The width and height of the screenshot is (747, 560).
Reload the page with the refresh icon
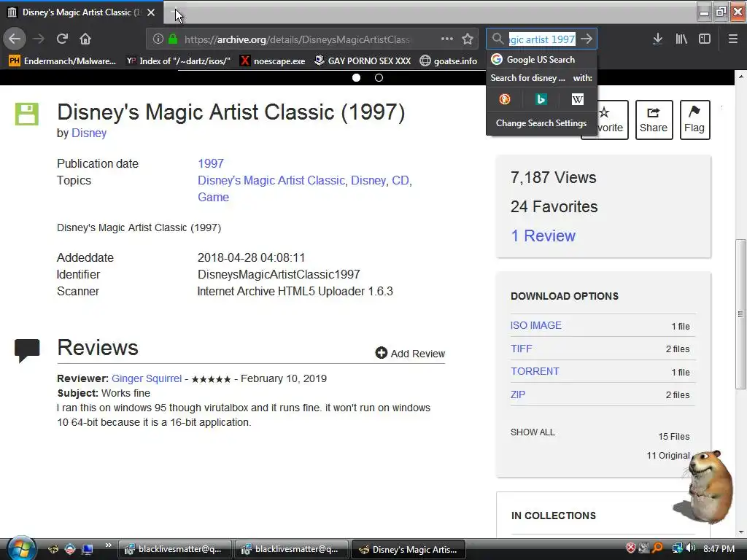click(62, 39)
